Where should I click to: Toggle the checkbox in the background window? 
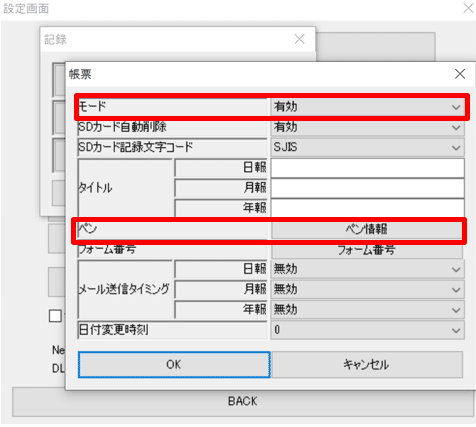pos(55,316)
